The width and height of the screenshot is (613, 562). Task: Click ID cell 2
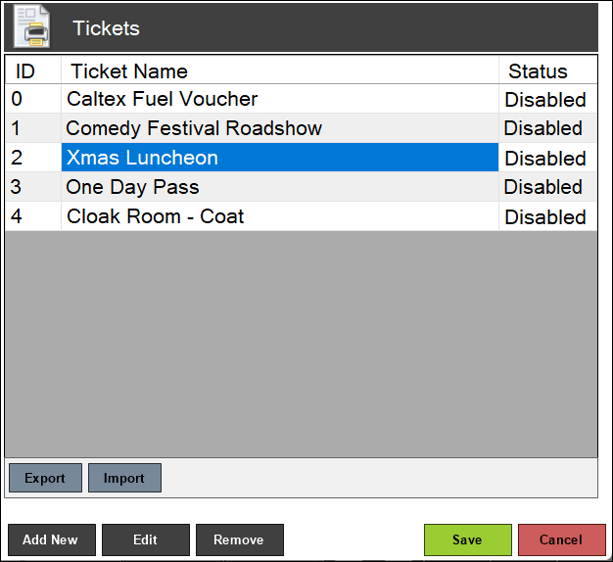33,158
